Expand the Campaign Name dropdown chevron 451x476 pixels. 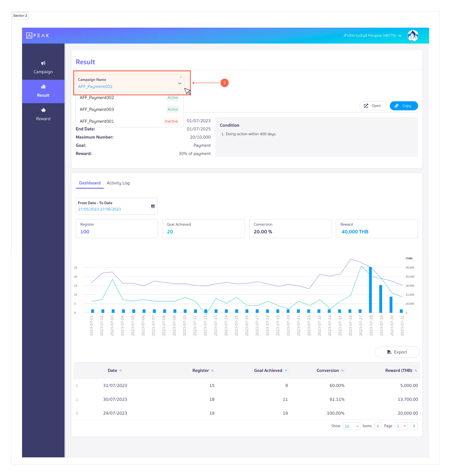[180, 84]
